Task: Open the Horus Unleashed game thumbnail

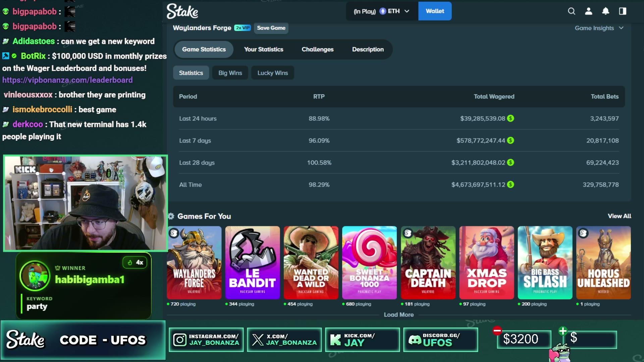Action: pos(603,263)
